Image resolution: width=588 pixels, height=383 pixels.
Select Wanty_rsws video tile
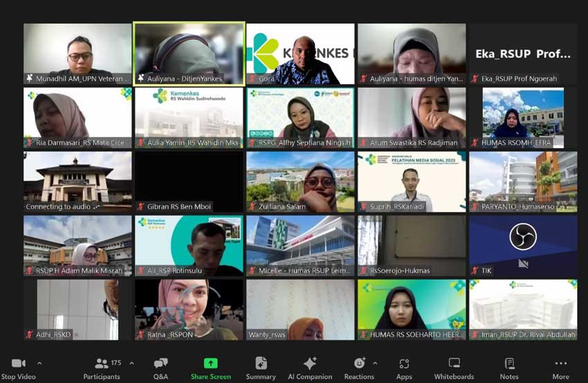300,310
